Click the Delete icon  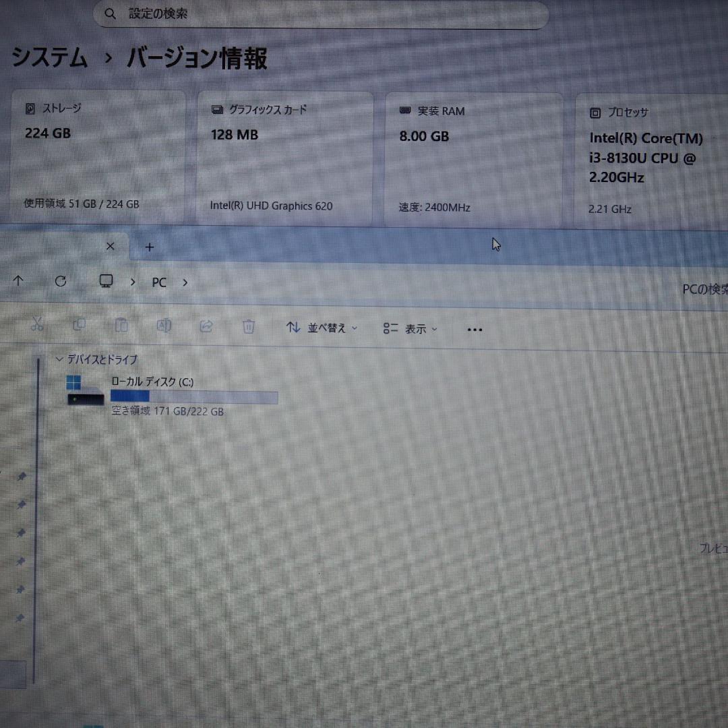point(248,326)
